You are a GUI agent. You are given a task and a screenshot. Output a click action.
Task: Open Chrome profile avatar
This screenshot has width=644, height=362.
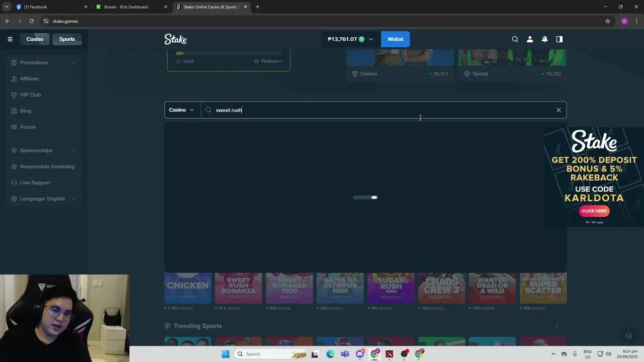(624, 21)
